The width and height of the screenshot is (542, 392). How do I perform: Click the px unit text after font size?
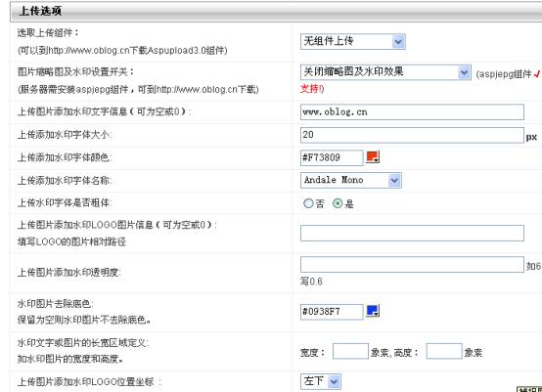pos(531,137)
